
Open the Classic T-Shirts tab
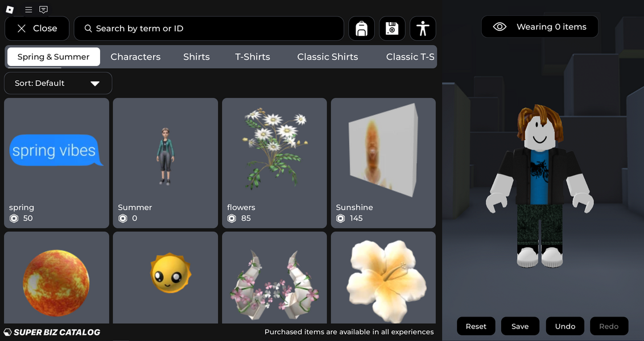(x=410, y=57)
